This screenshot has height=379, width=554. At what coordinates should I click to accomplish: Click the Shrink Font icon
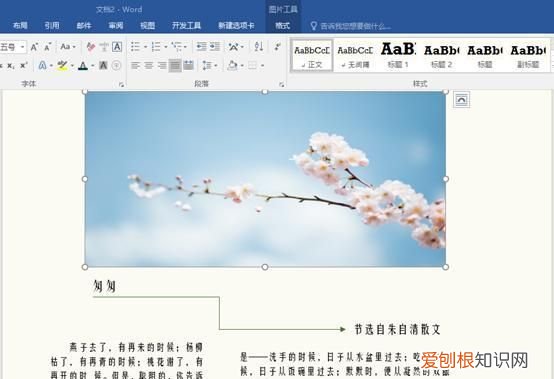(47, 47)
